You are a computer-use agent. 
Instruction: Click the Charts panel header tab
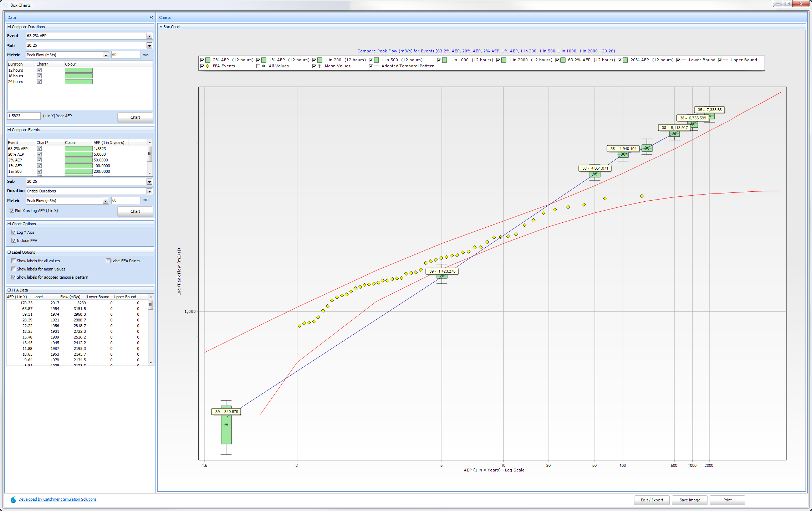165,17
